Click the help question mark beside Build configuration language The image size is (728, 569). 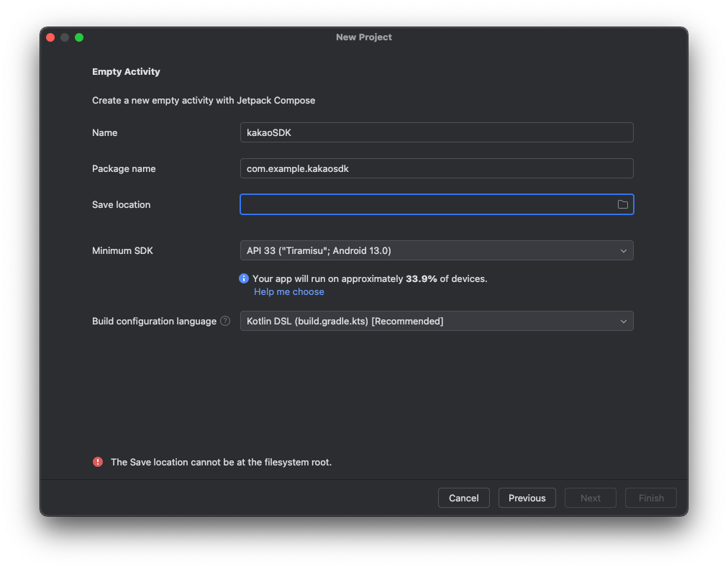[x=225, y=321]
